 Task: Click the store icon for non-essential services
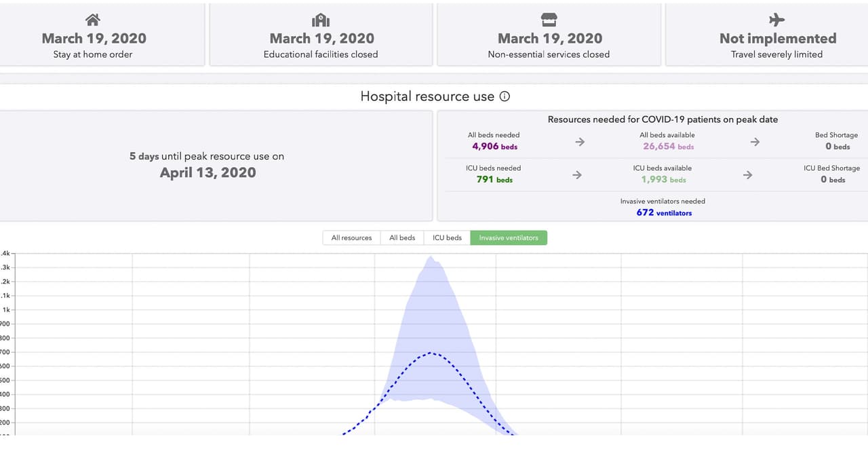549,20
